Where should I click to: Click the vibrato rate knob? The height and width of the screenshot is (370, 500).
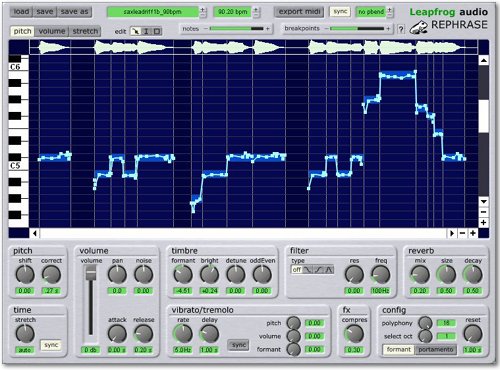pyautogui.click(x=183, y=334)
